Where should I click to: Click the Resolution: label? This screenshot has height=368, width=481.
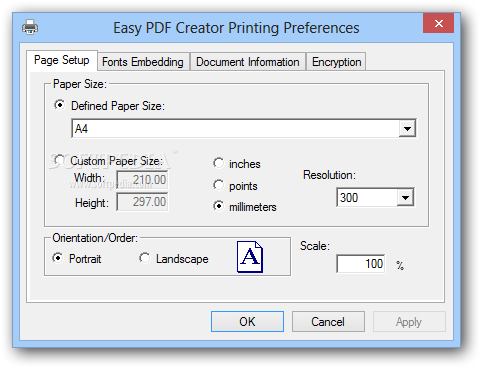(x=329, y=175)
